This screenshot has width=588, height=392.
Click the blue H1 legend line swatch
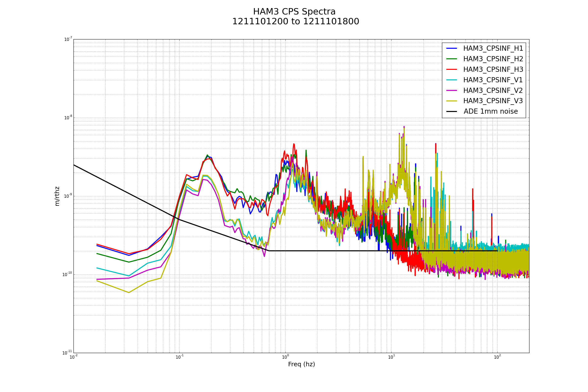pos(452,48)
